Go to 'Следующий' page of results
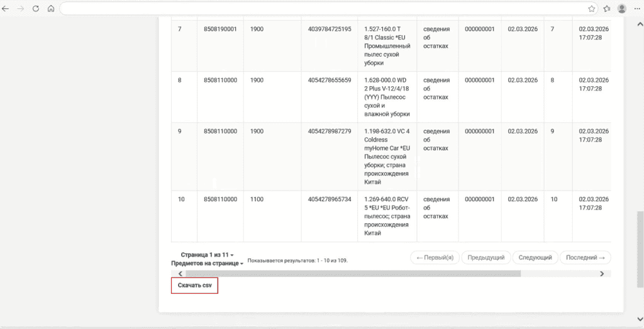The image size is (644, 329). (x=535, y=257)
